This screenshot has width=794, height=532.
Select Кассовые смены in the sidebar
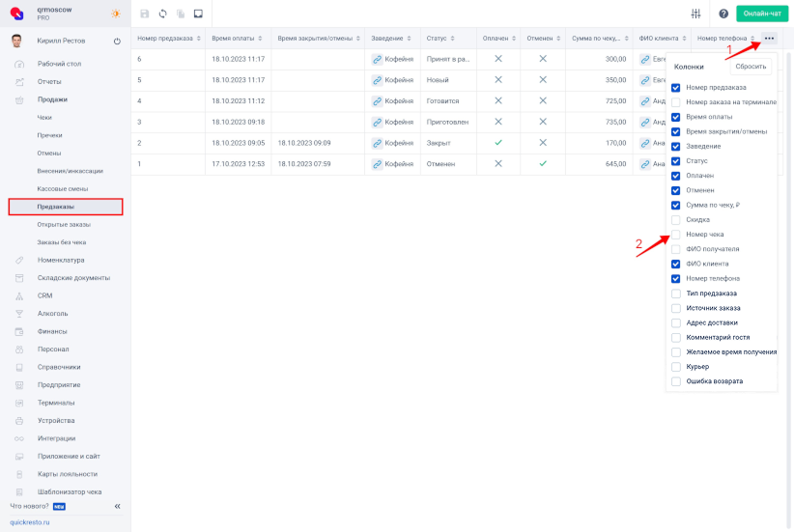(x=63, y=188)
